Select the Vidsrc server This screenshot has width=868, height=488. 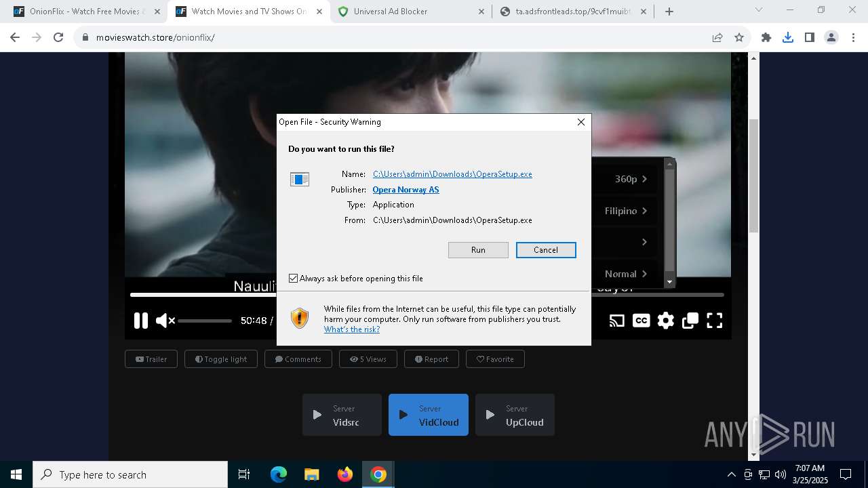pos(342,415)
